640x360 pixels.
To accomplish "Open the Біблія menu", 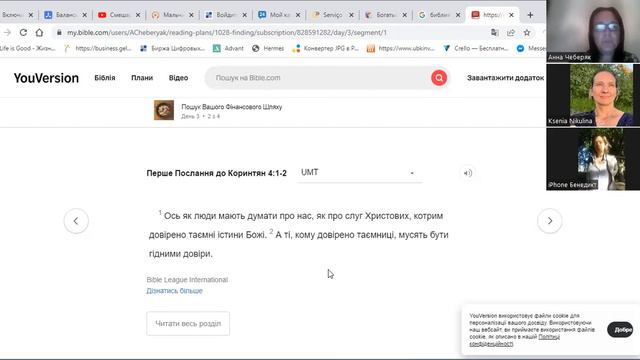I will click(x=105, y=78).
